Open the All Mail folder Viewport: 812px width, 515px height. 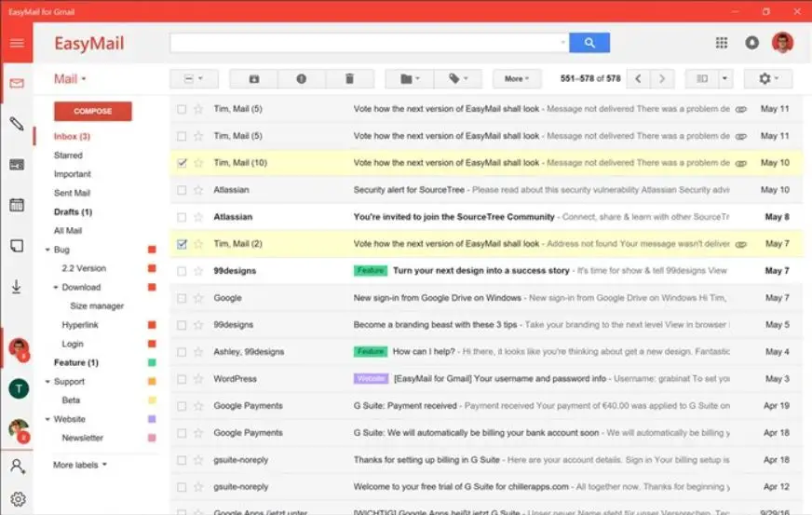68,231
